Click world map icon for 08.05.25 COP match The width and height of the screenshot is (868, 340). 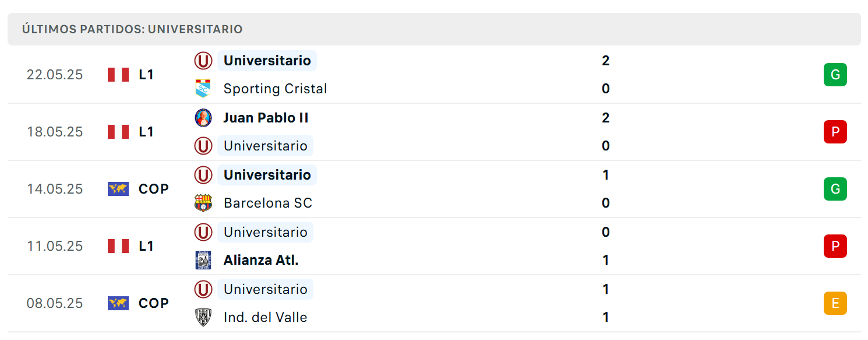(x=118, y=303)
